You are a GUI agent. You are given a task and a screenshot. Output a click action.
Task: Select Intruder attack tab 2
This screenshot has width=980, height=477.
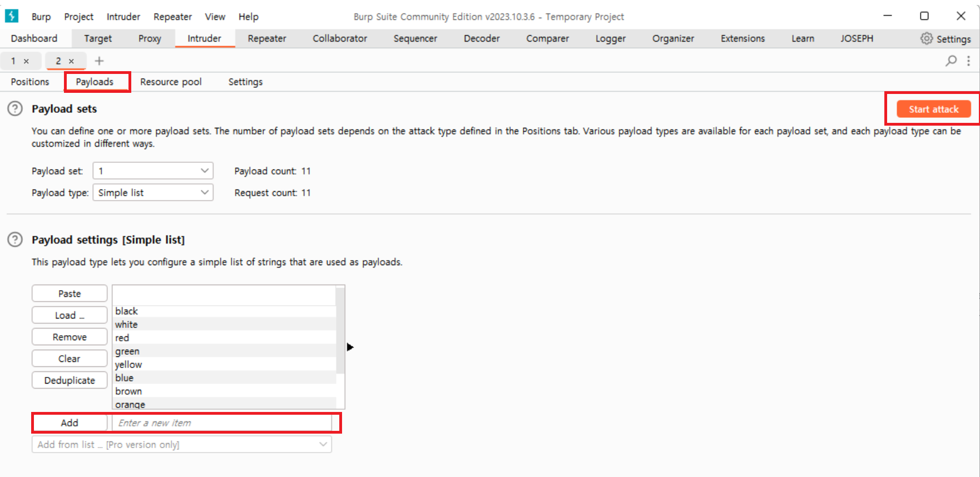(58, 61)
